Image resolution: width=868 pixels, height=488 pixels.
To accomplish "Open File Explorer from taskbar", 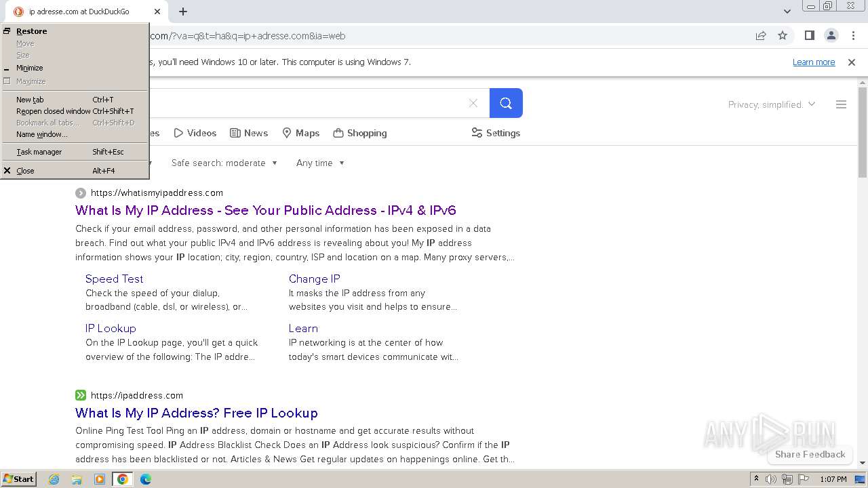I will pyautogui.click(x=77, y=479).
